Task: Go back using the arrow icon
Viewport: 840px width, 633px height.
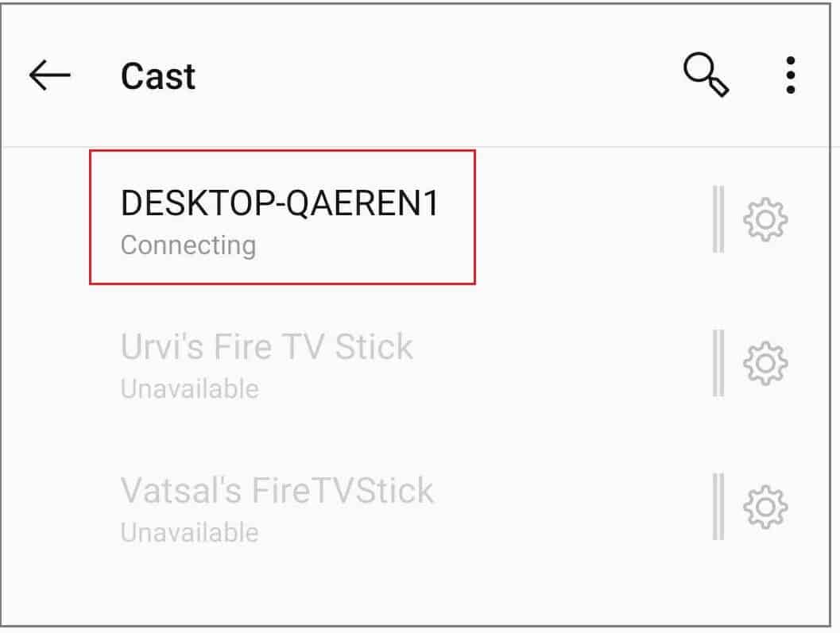Action: pyautogui.click(x=50, y=75)
